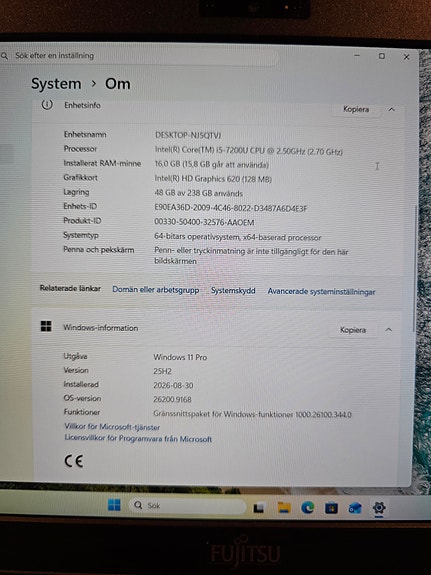Open Microsoft Store taskbar icon
431x575 pixels.
[x=331, y=508]
